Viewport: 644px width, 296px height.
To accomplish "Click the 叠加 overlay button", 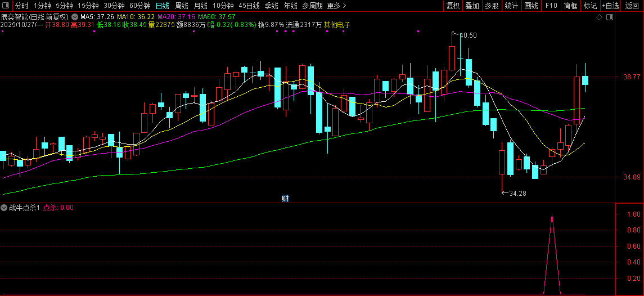I will coord(472,6).
